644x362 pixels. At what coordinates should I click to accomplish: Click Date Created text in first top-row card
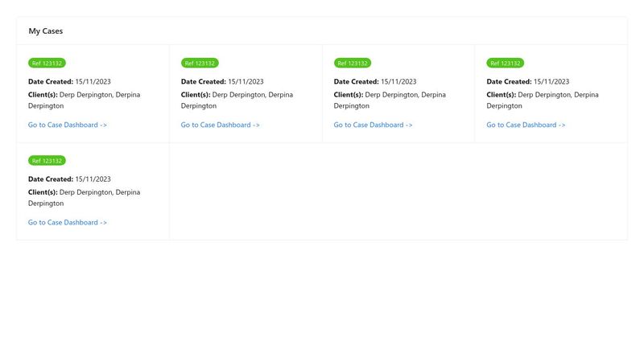click(69, 81)
